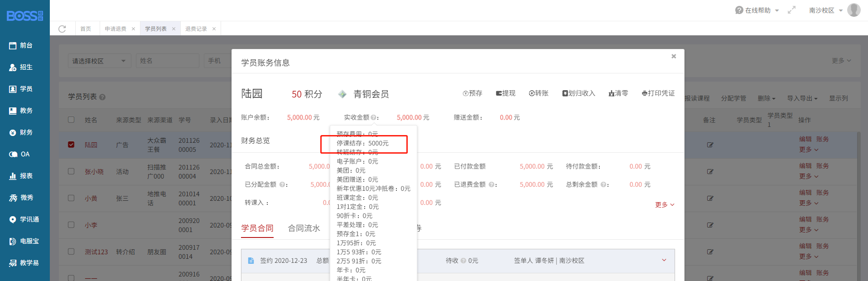Click the 姓名 search input field

point(167,61)
